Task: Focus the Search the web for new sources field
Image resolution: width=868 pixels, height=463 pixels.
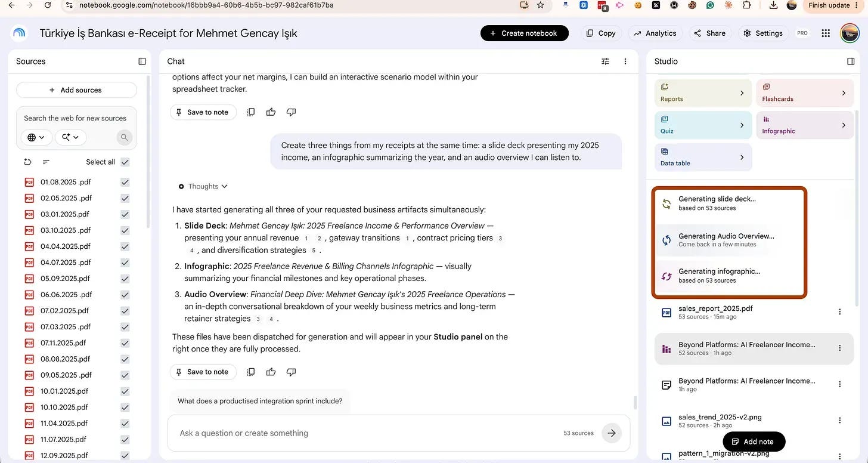Action: click(x=75, y=118)
